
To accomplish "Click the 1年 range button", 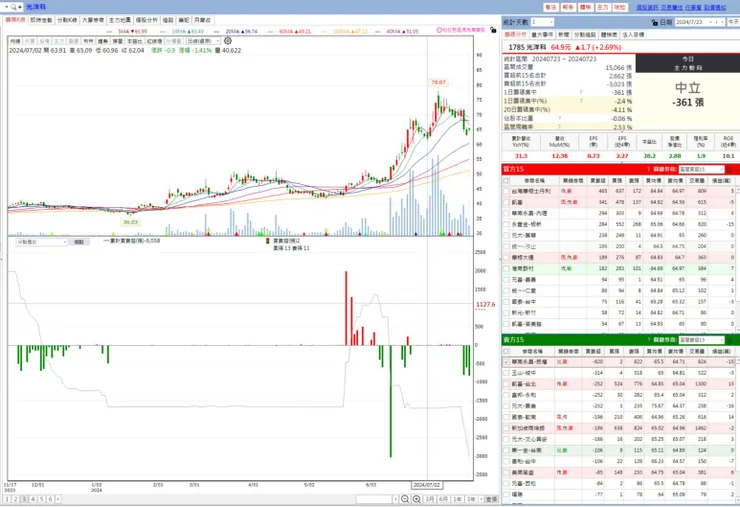I will point(457,499).
